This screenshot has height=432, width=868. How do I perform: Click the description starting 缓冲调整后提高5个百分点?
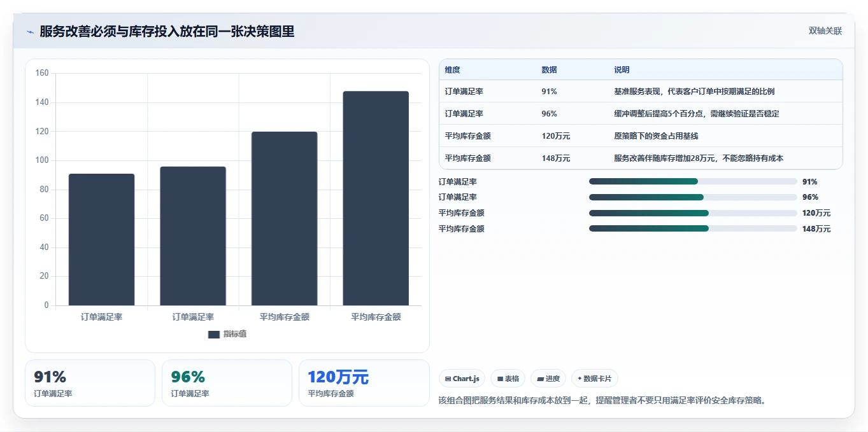tap(697, 114)
